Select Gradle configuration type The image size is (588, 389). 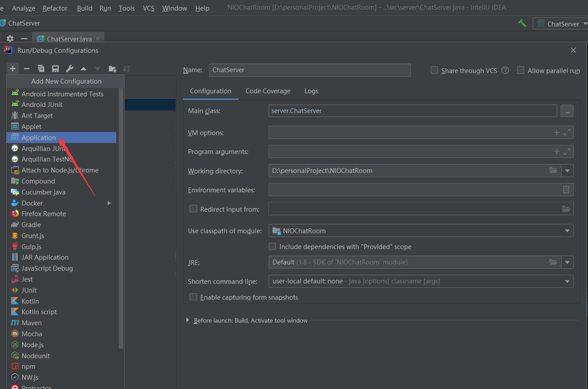(x=62, y=225)
